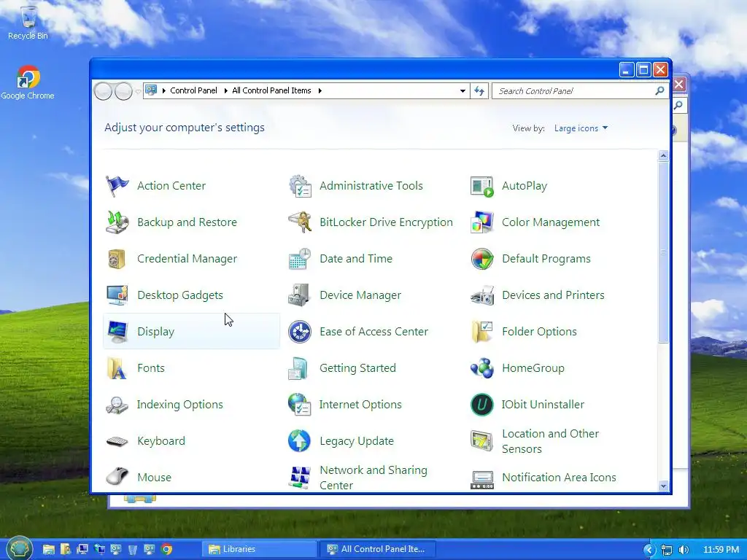
Task: Click 'Control Panel' breadcrumb
Action: (x=193, y=90)
